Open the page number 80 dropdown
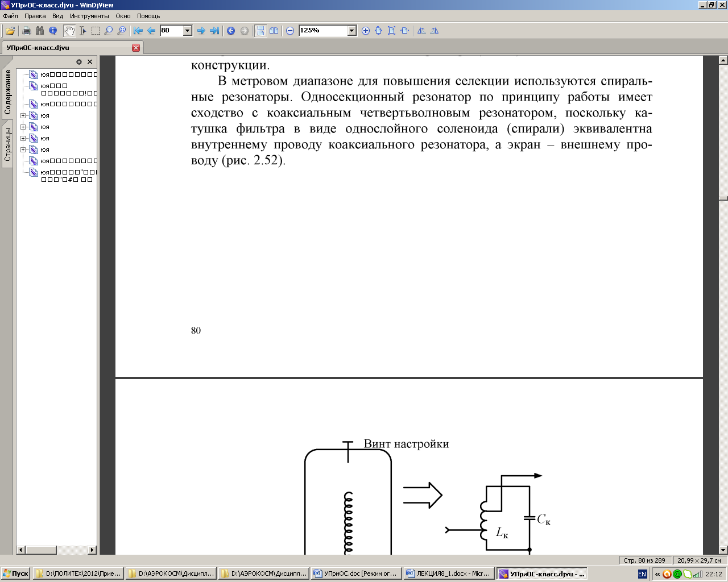Viewport: 728px width, 582px height. pyautogui.click(x=187, y=31)
